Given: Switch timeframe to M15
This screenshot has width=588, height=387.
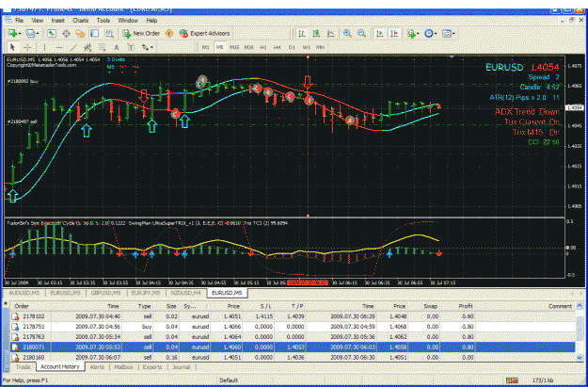Looking at the screenshot, I should (x=234, y=47).
